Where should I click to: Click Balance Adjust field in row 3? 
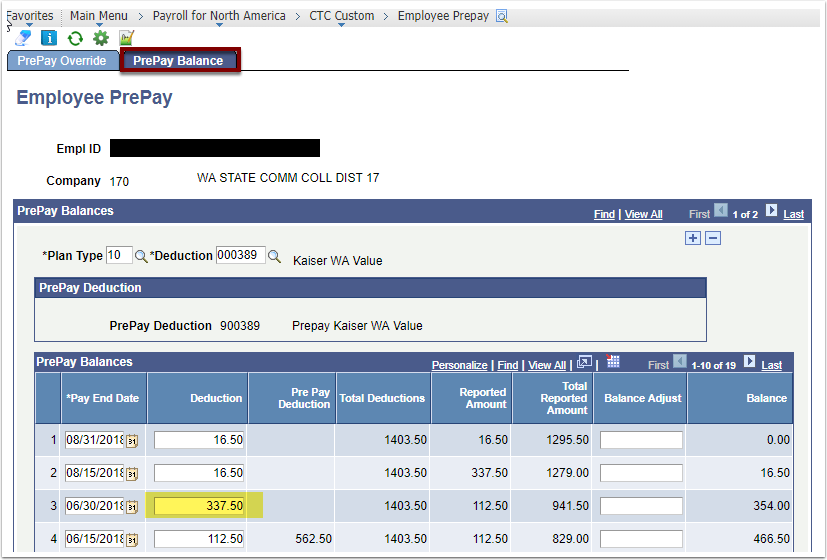click(641, 506)
